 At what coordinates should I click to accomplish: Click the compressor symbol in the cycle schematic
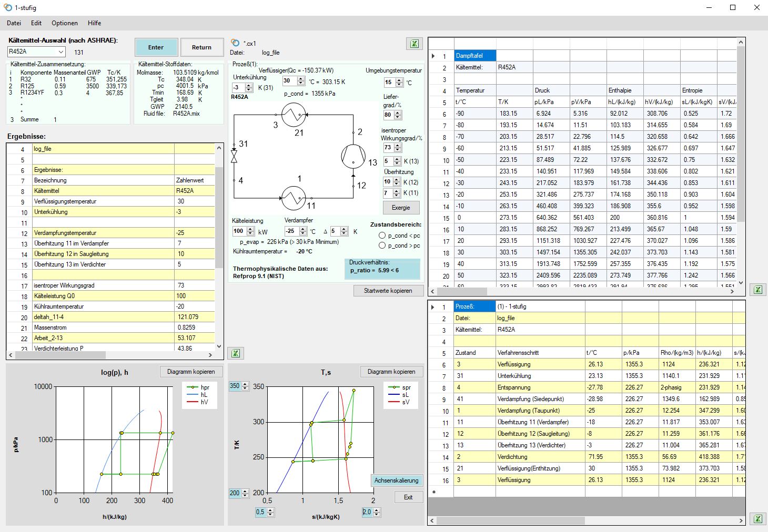coord(353,156)
